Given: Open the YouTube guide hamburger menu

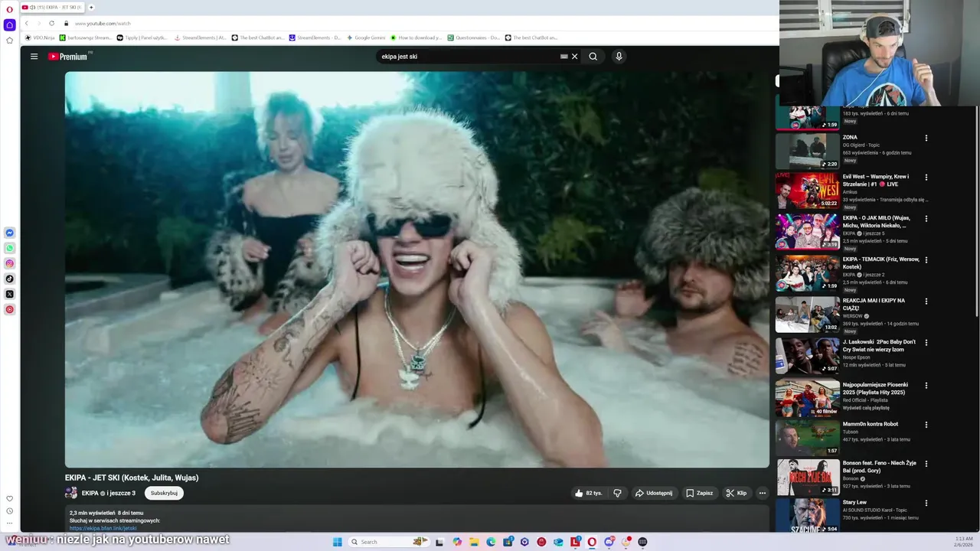Looking at the screenshot, I should click(34, 56).
